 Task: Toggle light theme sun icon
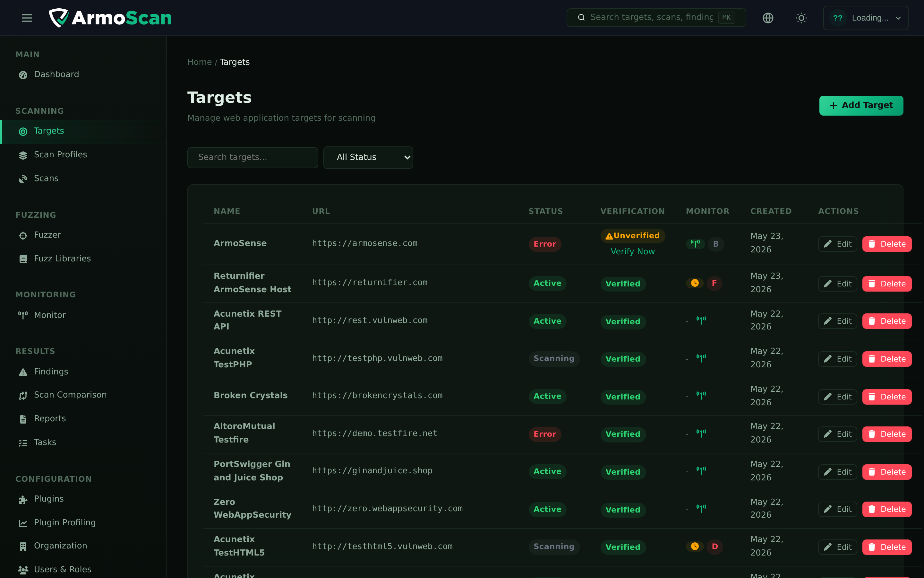[x=801, y=18]
